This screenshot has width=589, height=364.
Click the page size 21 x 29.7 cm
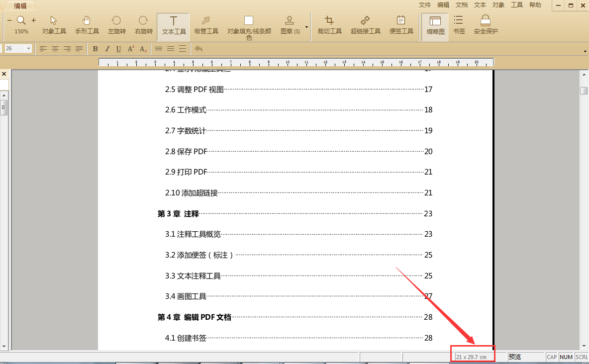point(471,357)
